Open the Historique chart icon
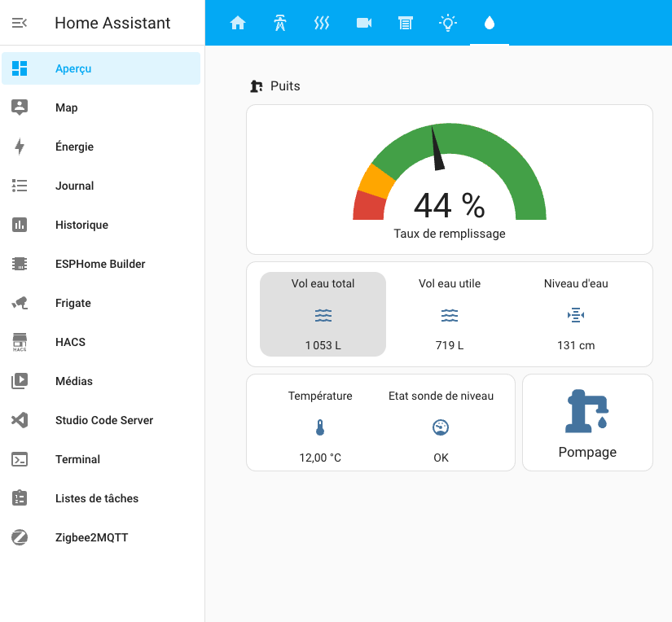 [20, 225]
